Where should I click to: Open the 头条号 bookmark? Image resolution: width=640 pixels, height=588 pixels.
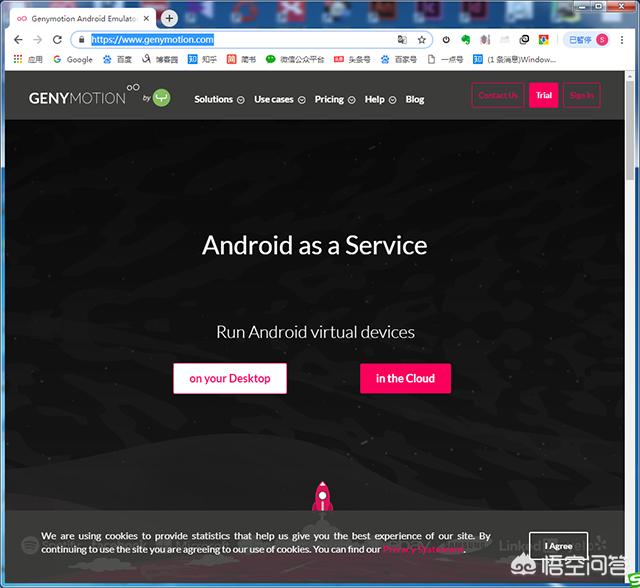[x=352, y=60]
